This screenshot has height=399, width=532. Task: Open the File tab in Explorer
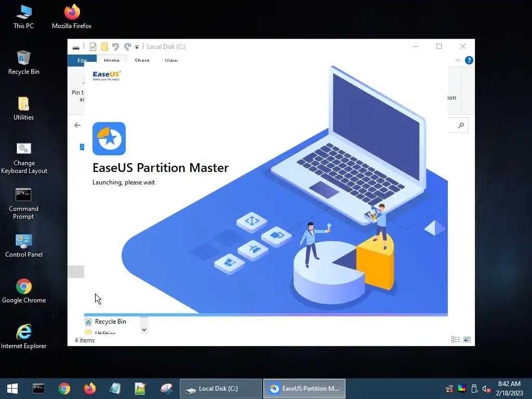click(82, 61)
